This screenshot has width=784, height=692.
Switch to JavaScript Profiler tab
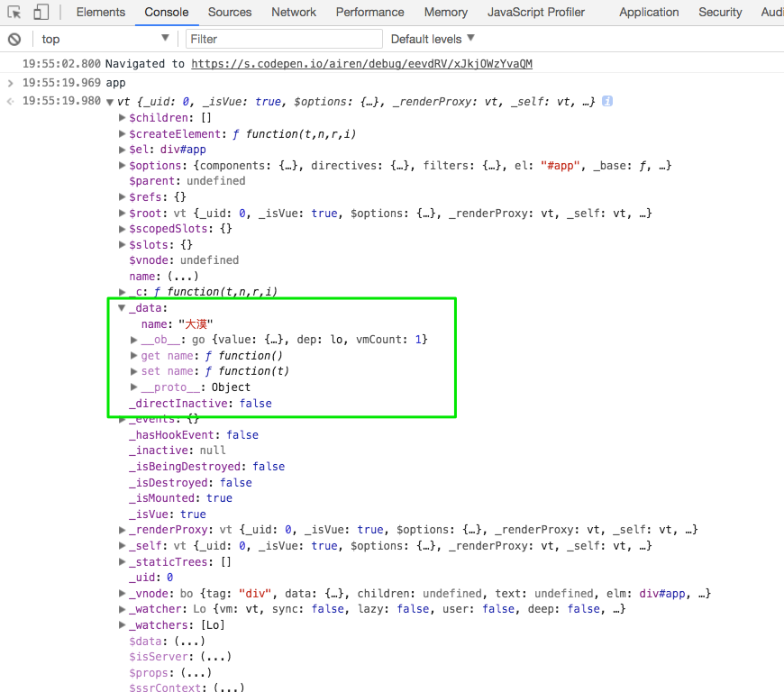(536, 12)
